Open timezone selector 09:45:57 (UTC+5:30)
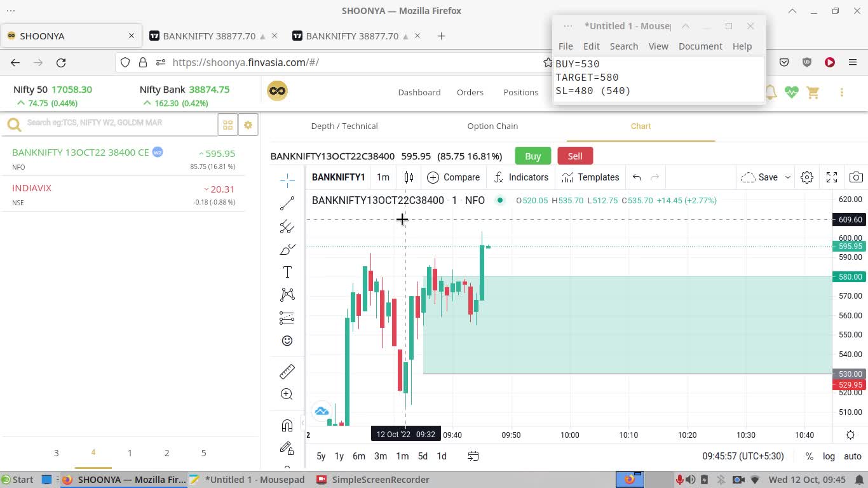This screenshot has width=868, height=488. tap(743, 456)
